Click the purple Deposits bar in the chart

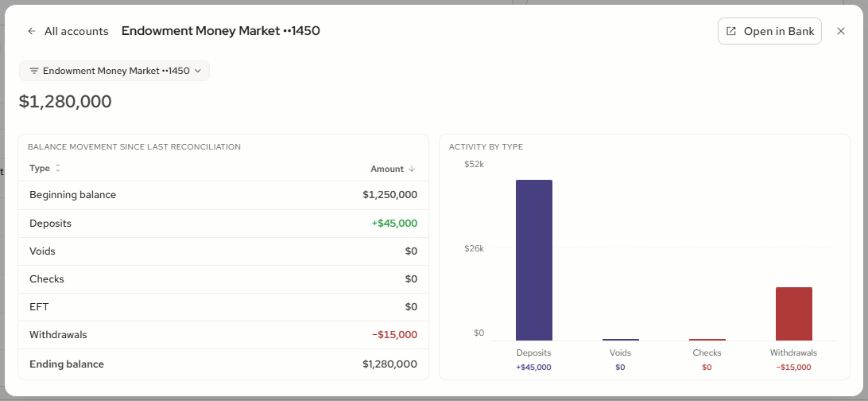(x=533, y=259)
